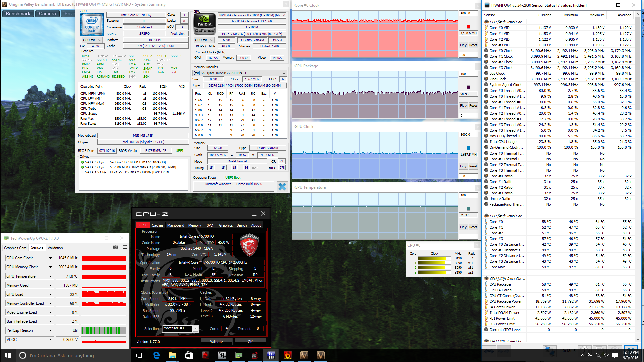Open Windows Store from taskbar
The width and height of the screenshot is (644, 362).
(189, 355)
